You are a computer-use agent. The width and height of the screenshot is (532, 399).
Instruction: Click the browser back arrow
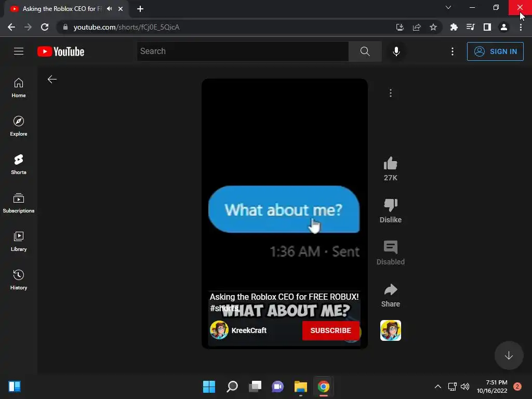pos(11,27)
